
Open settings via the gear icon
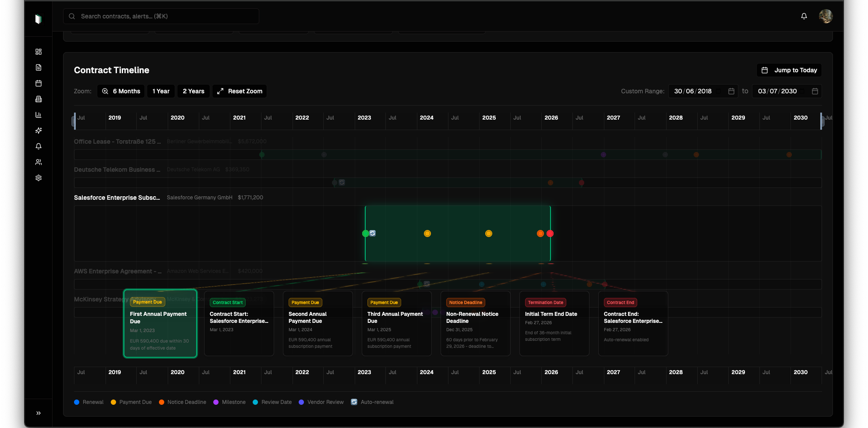point(39,178)
